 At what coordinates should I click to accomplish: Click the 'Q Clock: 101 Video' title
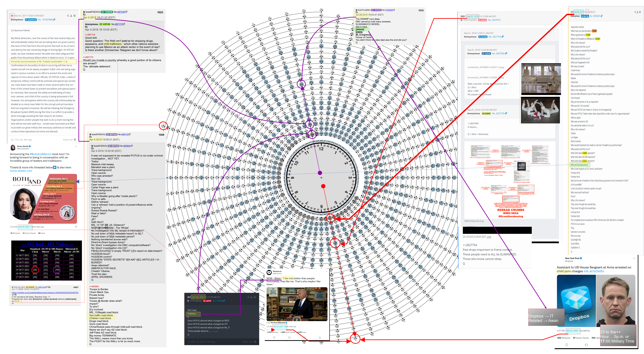point(47,244)
